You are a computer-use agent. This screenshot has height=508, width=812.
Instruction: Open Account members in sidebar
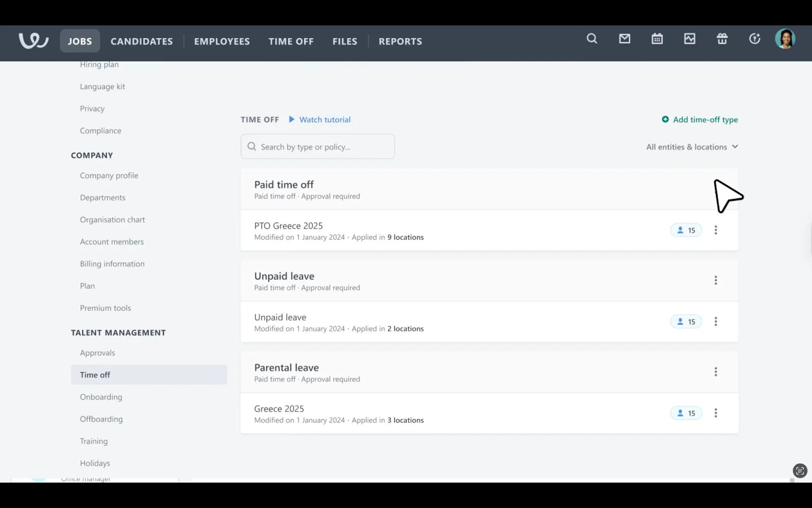112,242
